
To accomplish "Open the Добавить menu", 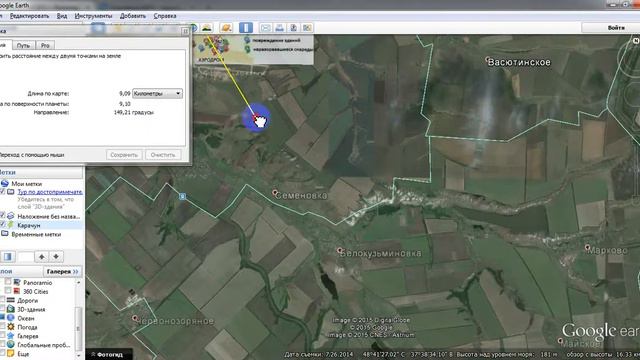I will pos(133,16).
